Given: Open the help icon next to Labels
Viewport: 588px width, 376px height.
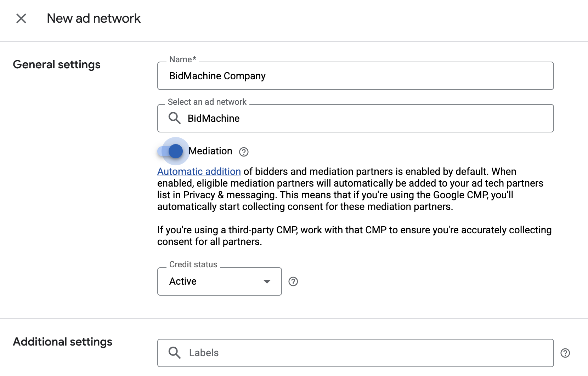Looking at the screenshot, I should pyautogui.click(x=565, y=353).
